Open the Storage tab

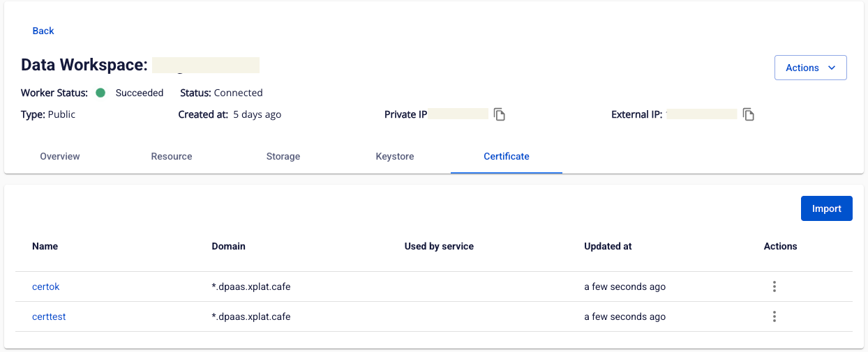click(x=283, y=156)
